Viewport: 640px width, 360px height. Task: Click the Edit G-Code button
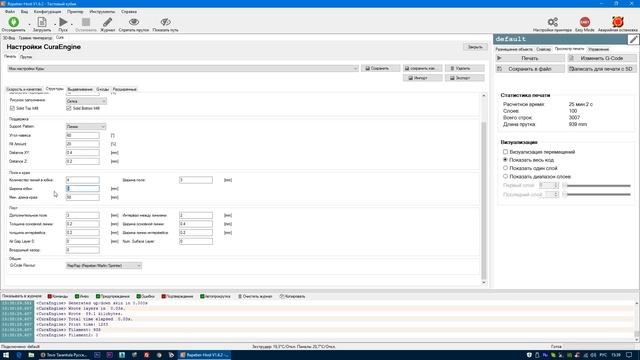[x=602, y=58]
